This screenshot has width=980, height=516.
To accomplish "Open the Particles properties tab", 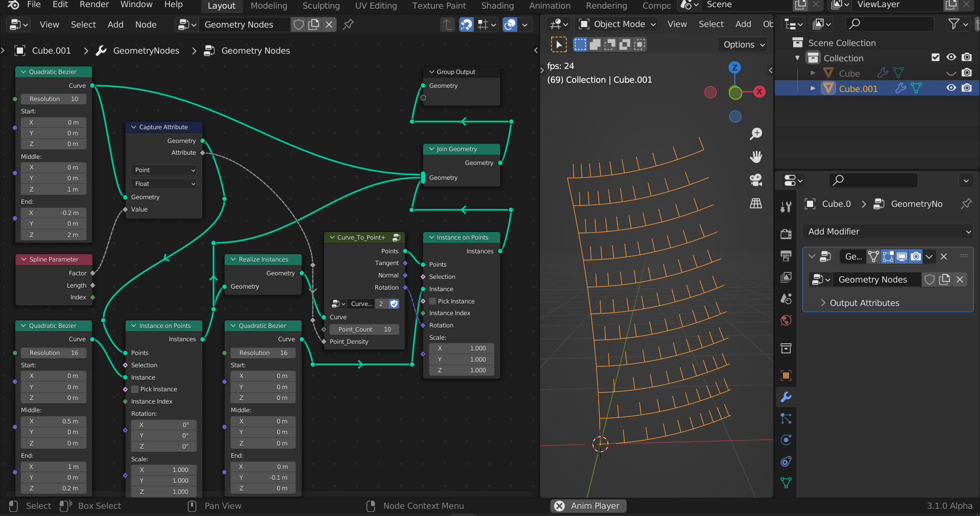I will click(786, 418).
